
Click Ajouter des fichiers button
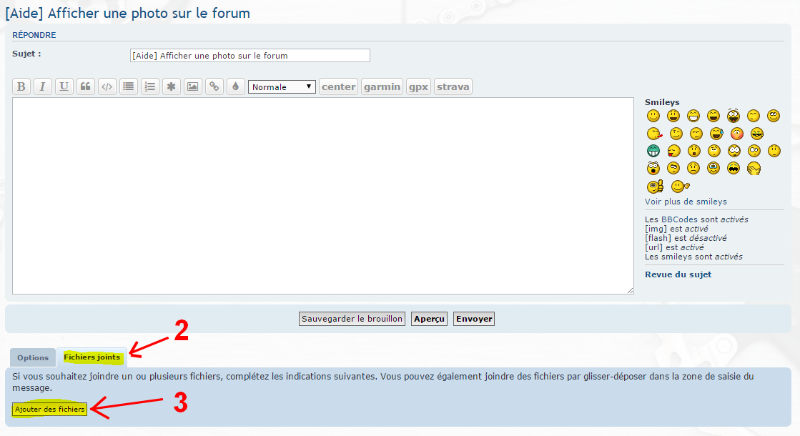click(x=50, y=409)
